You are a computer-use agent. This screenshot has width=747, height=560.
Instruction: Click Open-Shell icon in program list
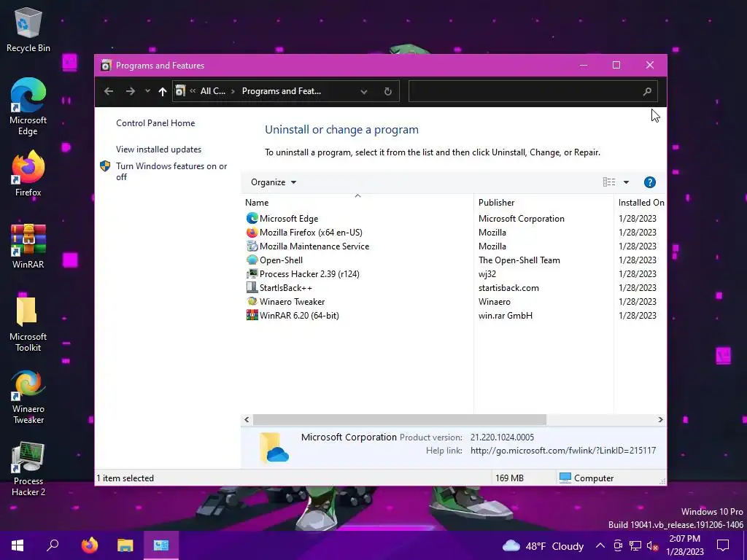pyautogui.click(x=252, y=260)
